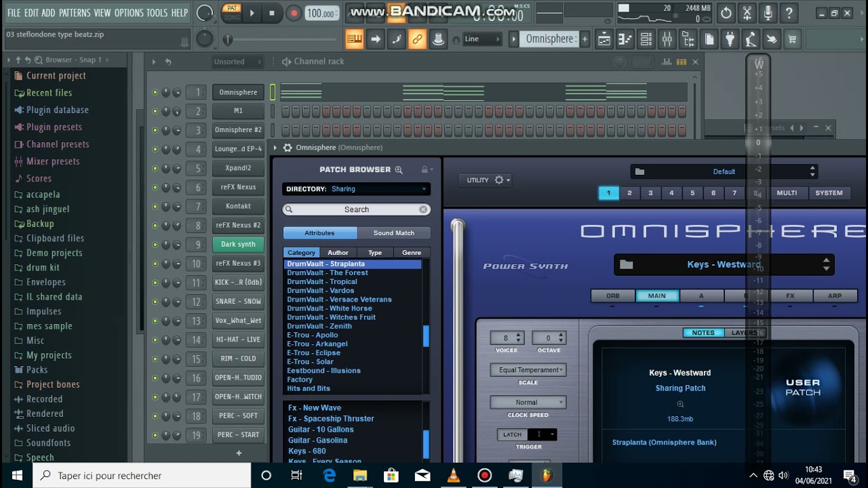Screen dimensions: 868x488
Task: Open the Line snap dropdown
Action: click(482, 39)
